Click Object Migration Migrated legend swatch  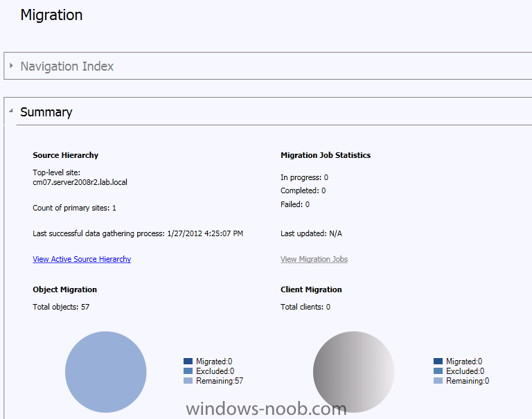(x=188, y=362)
